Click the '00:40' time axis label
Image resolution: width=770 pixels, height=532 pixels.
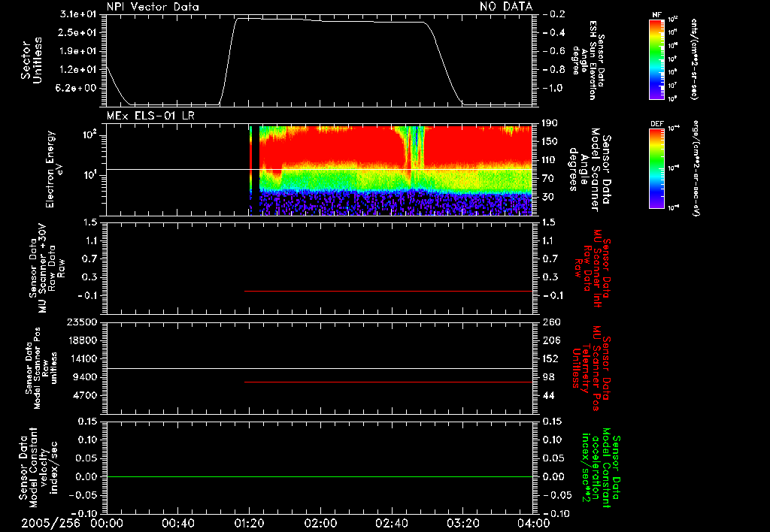tap(177, 523)
